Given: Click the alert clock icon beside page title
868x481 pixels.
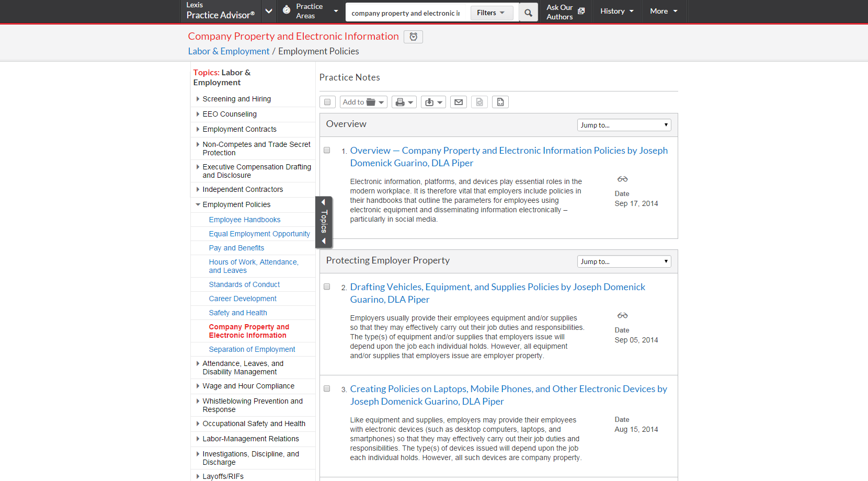Looking at the screenshot, I should tap(413, 37).
